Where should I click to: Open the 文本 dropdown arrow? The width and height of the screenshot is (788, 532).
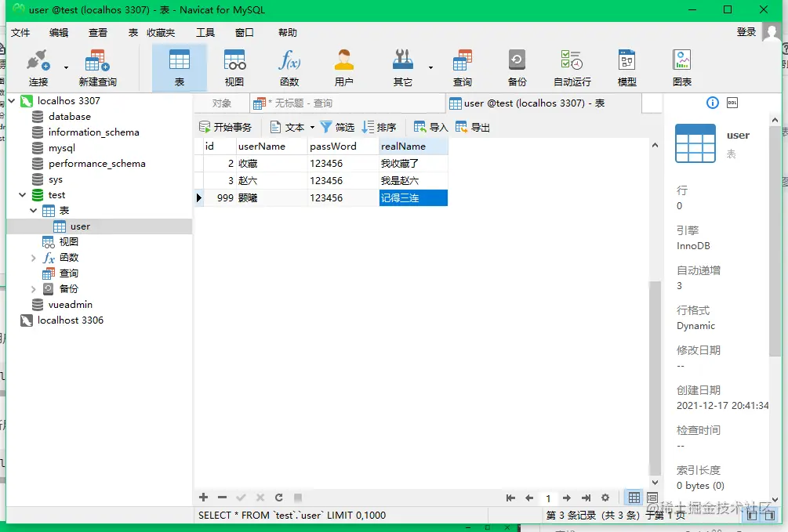pyautogui.click(x=312, y=128)
